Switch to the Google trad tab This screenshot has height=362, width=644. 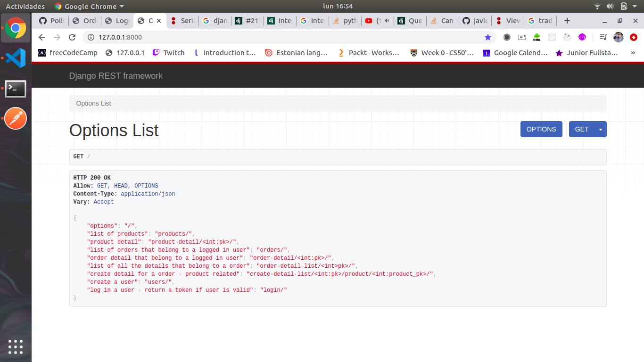(541, 21)
